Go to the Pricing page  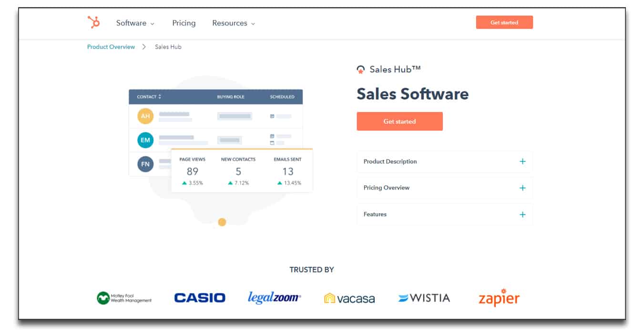tap(184, 23)
